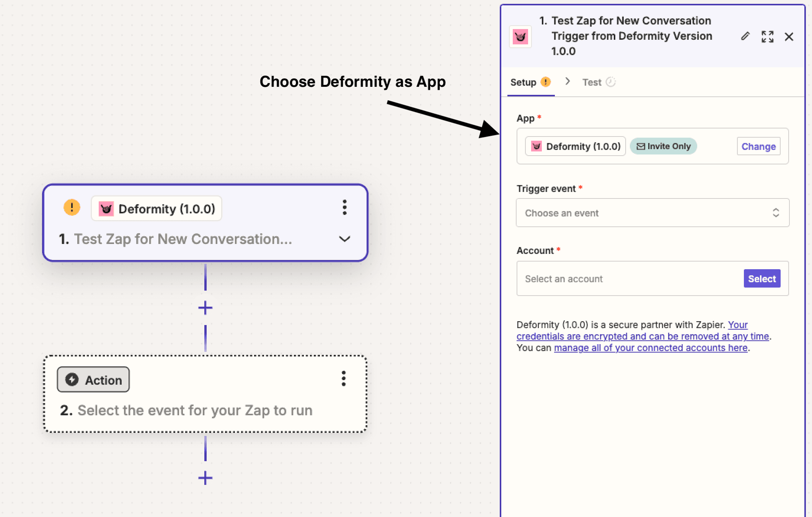The image size is (812, 517).
Task: Expand the panel to fullscreen view
Action: coord(767,37)
